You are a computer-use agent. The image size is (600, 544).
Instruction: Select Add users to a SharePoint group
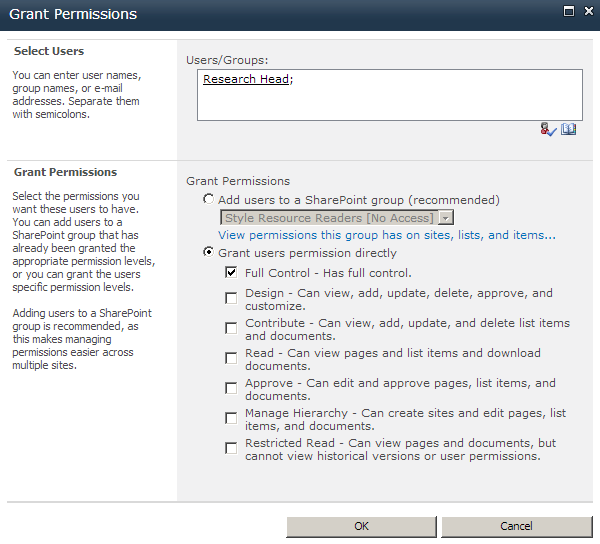pos(208,200)
